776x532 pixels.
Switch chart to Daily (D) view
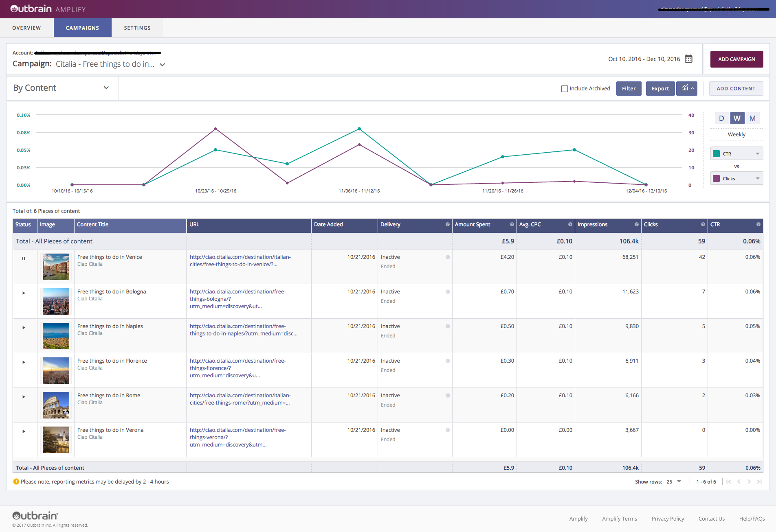coord(721,118)
